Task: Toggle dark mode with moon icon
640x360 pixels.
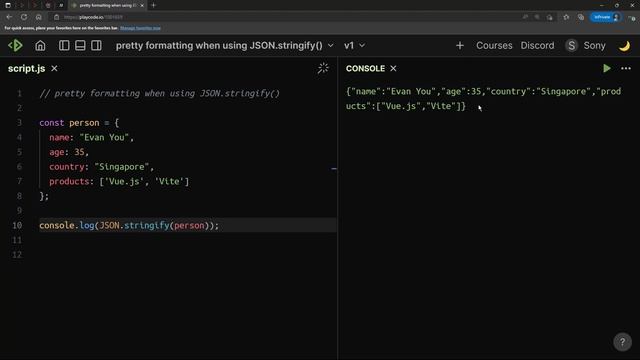Action: click(624, 46)
